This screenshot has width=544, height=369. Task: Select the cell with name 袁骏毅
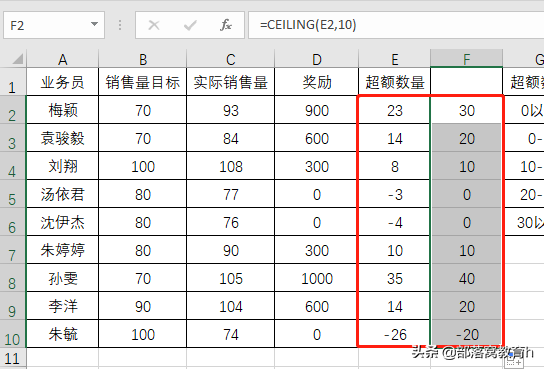(62, 138)
